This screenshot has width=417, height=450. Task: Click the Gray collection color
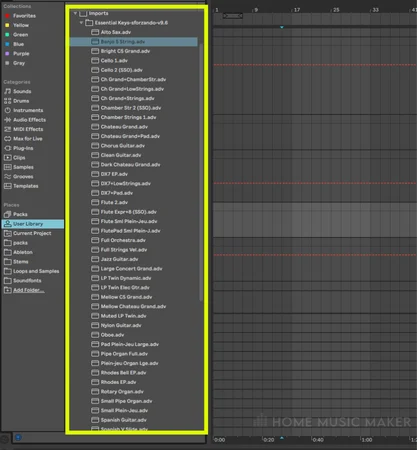tap(7, 63)
